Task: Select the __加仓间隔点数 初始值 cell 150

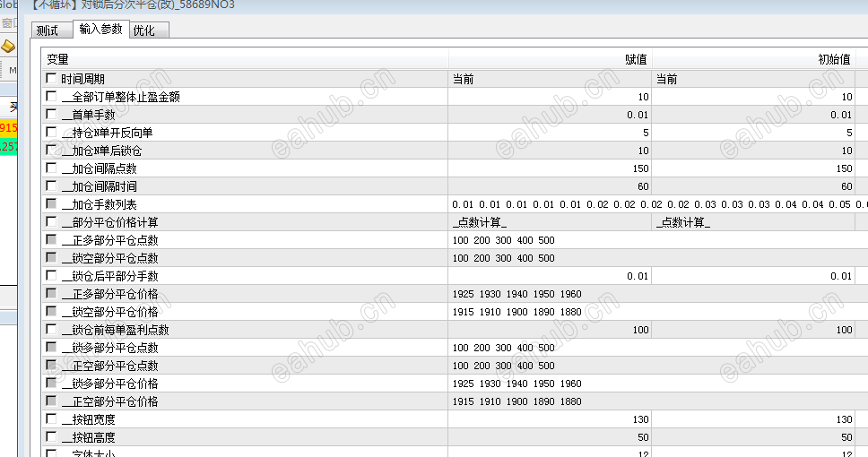Action: click(x=753, y=168)
